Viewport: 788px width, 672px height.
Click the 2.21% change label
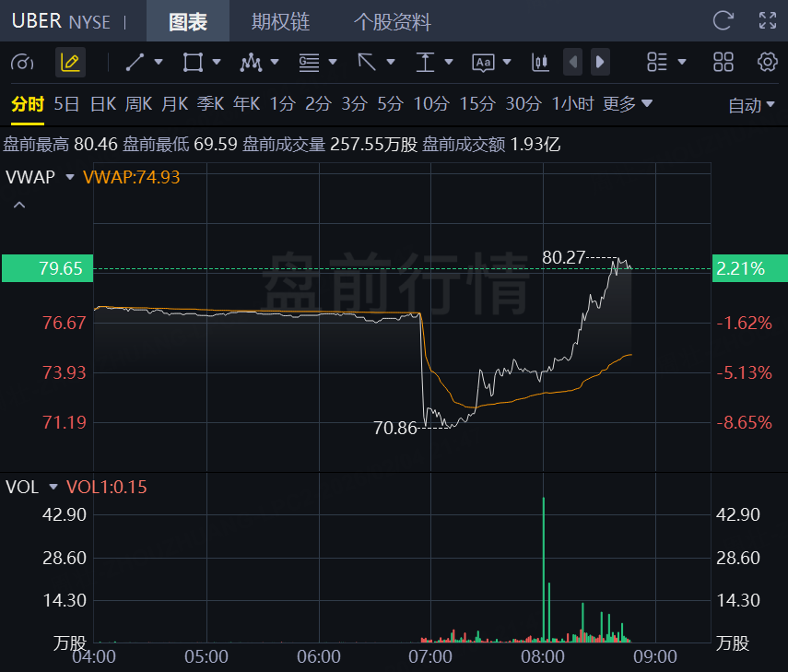[x=750, y=268]
